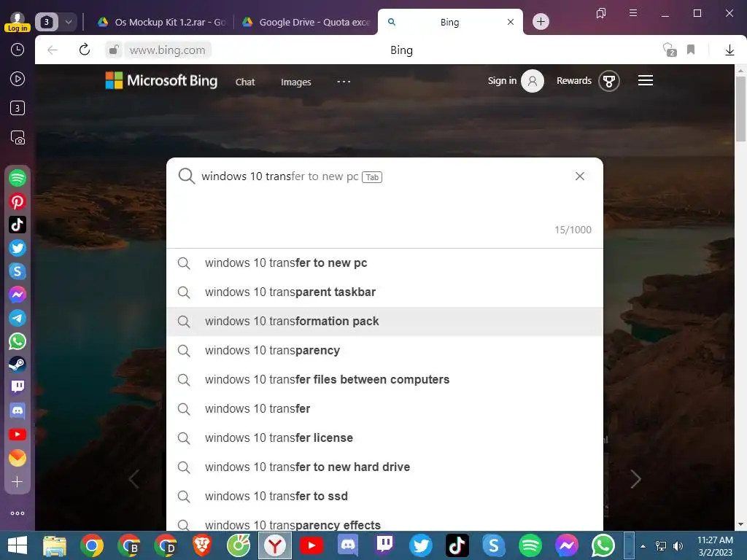Image resolution: width=747 pixels, height=560 pixels.
Task: Open Skype in the browser sidebar
Action: pos(18,271)
